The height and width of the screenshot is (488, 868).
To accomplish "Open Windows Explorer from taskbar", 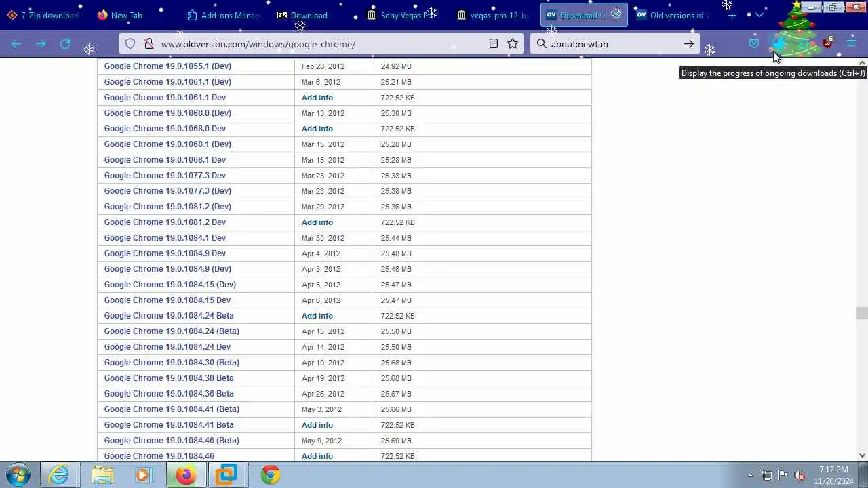I will [102, 475].
